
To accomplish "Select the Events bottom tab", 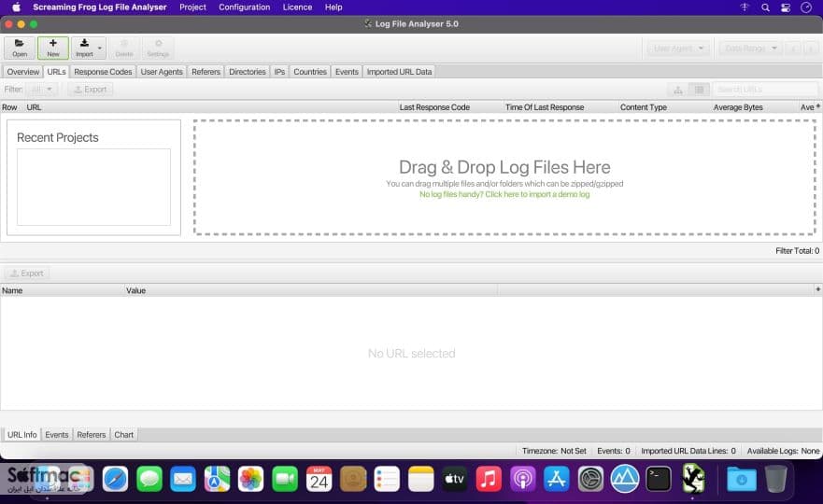I will (x=57, y=435).
